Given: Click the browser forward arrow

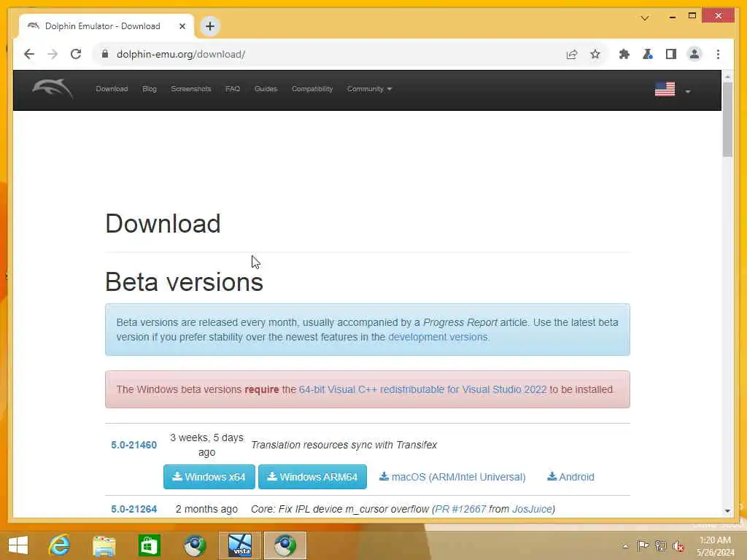Looking at the screenshot, I should coord(53,54).
